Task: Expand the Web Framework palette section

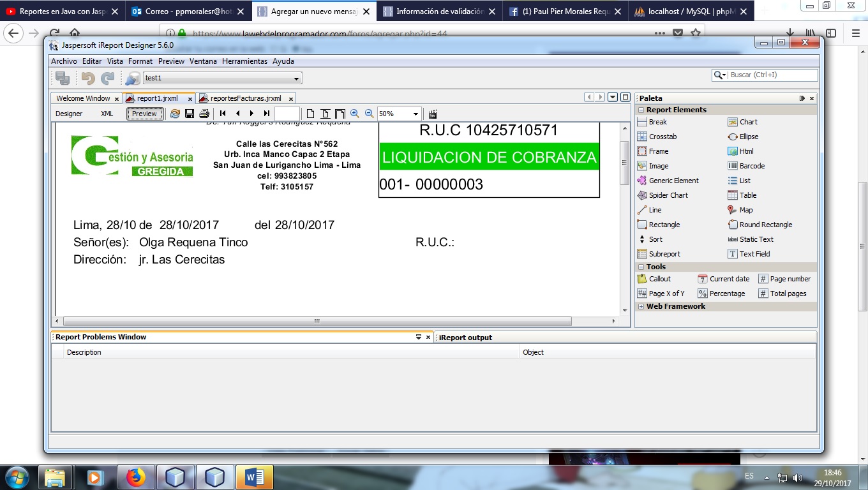Action: tap(641, 306)
